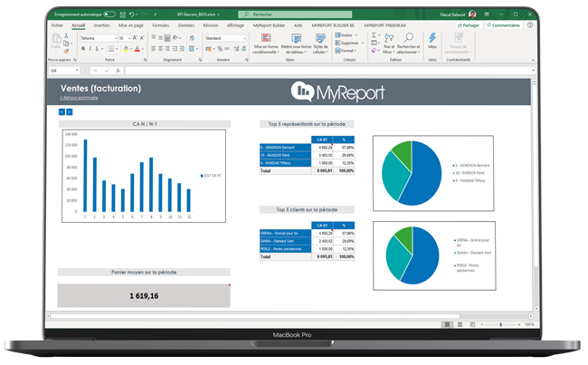Open Mise en forme conditionnelle menu

click(x=266, y=43)
